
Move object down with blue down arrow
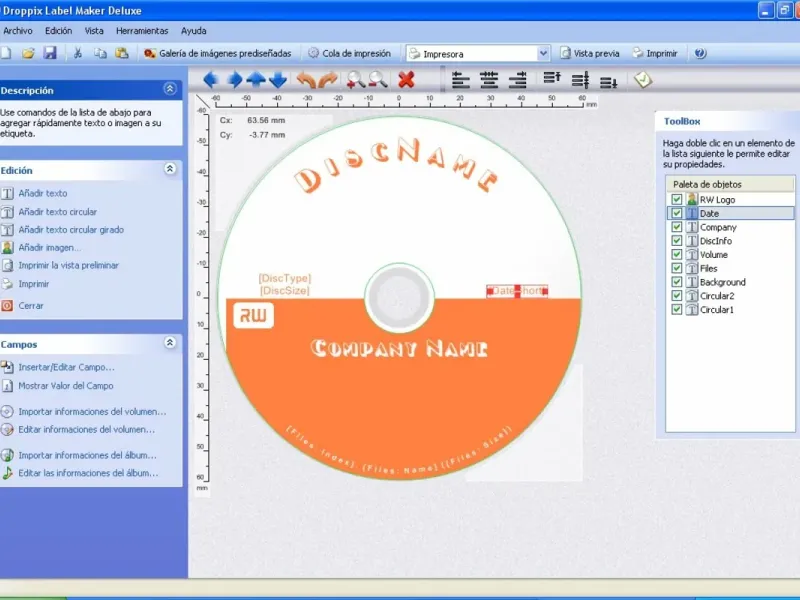pyautogui.click(x=278, y=80)
